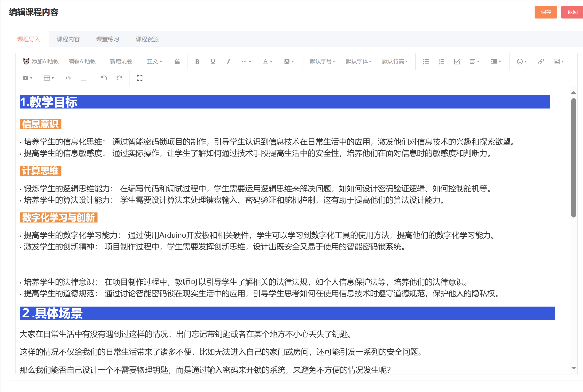Click the orange 保存 button
The height and width of the screenshot is (392, 583).
[546, 12]
